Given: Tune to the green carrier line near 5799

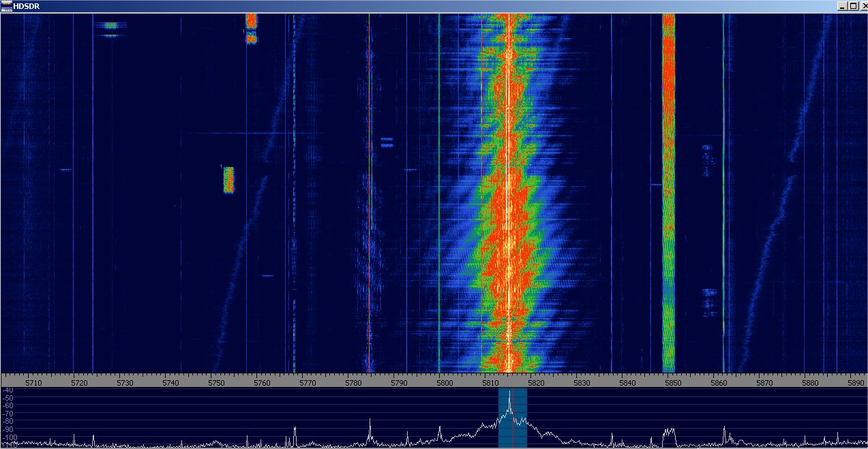Looking at the screenshot, I should click(439, 193).
